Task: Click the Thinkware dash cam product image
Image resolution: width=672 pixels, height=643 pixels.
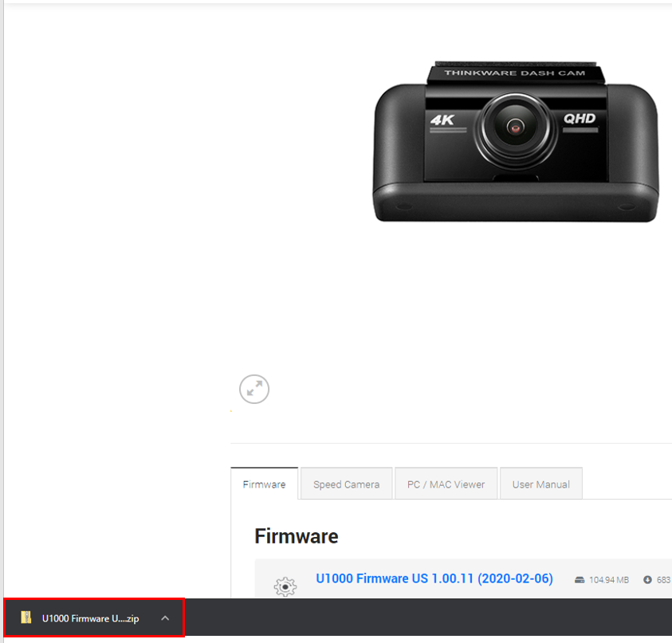Action: (x=516, y=142)
